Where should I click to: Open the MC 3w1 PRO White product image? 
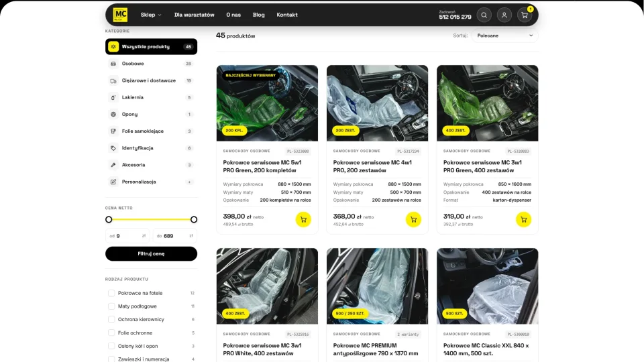[267, 286]
